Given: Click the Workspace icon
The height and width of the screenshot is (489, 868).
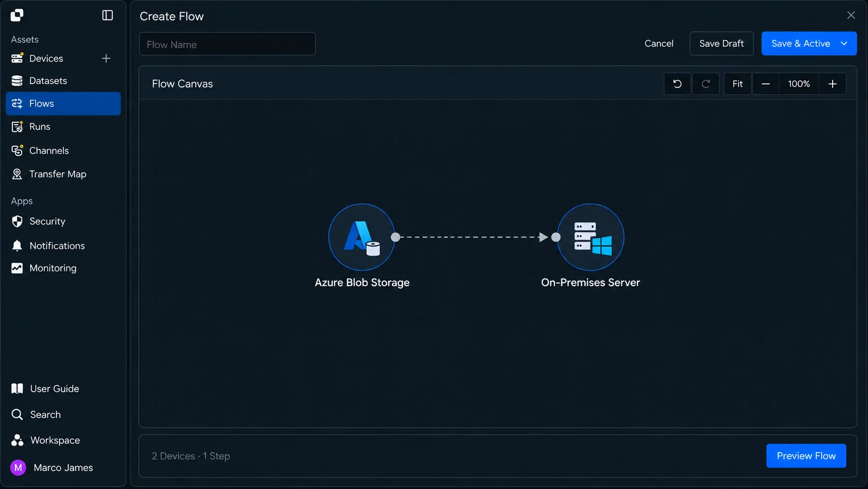Looking at the screenshot, I should (x=17, y=440).
